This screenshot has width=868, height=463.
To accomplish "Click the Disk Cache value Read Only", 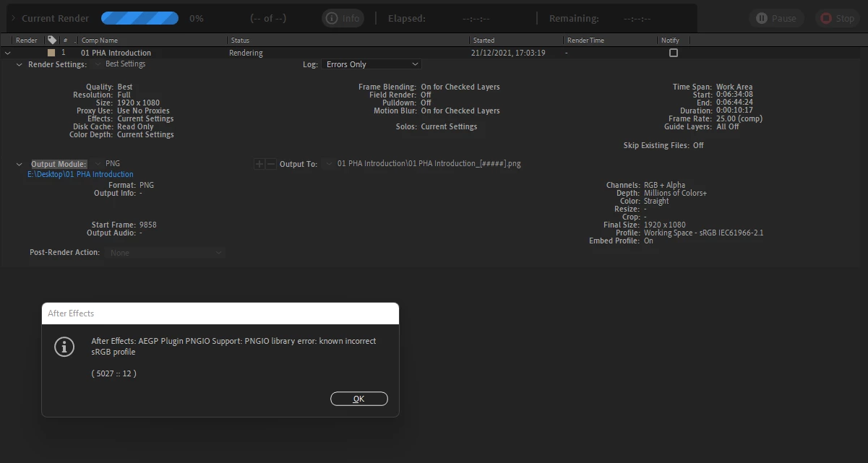I will coord(135,126).
